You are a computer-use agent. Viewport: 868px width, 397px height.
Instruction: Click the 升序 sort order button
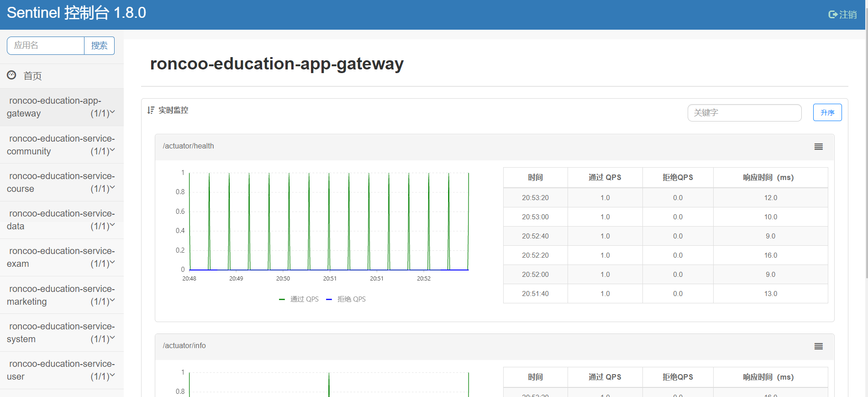pyautogui.click(x=827, y=112)
